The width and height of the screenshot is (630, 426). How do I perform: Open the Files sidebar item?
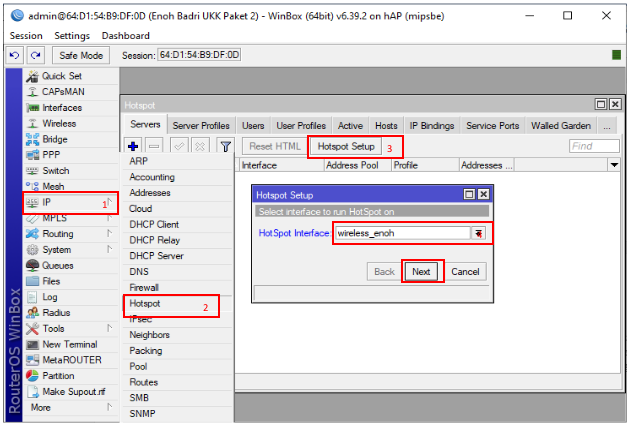click(71, 281)
